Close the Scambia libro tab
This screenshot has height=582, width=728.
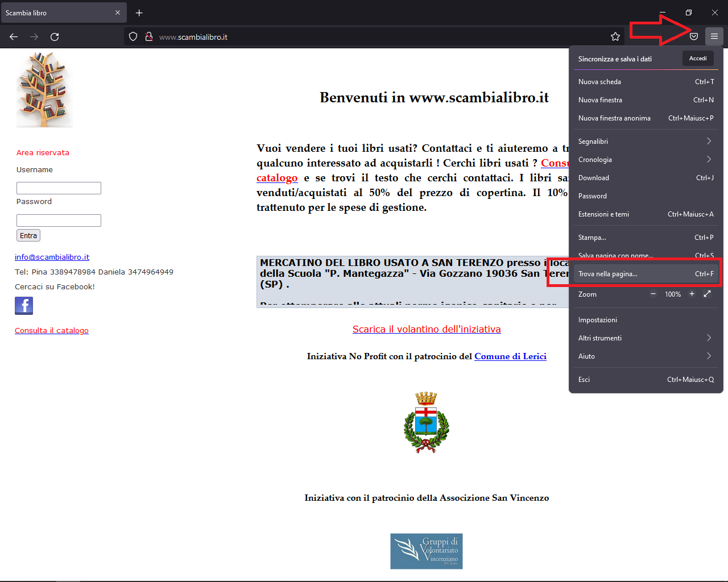(118, 13)
